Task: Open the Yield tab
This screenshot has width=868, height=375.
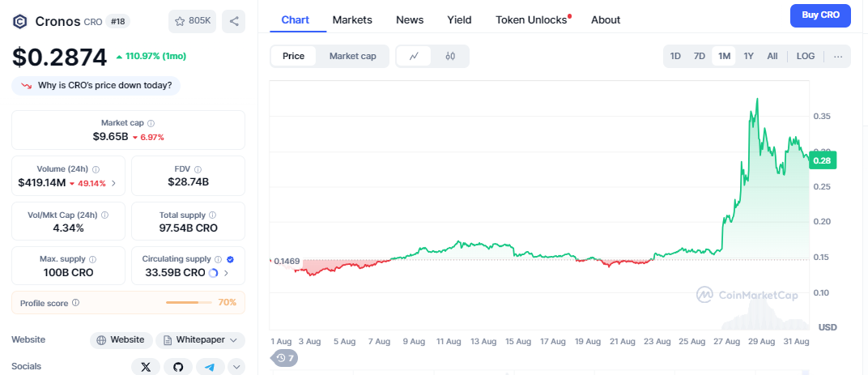Action: tap(459, 20)
